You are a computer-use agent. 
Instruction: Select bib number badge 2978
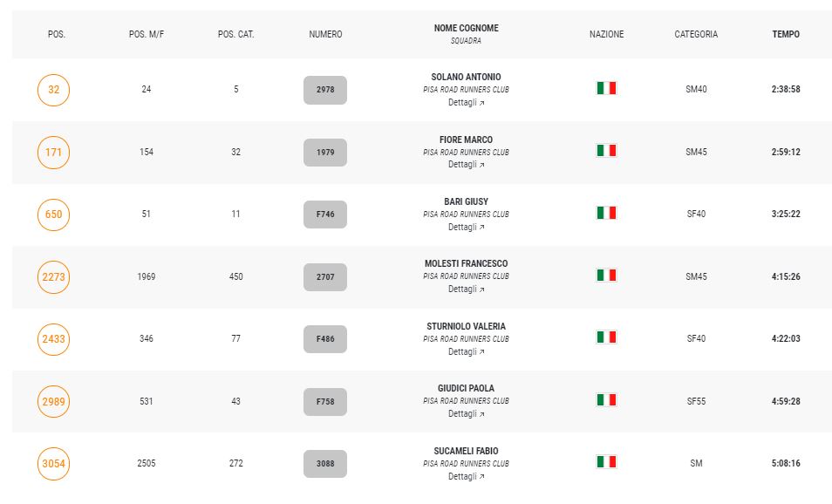click(x=325, y=90)
